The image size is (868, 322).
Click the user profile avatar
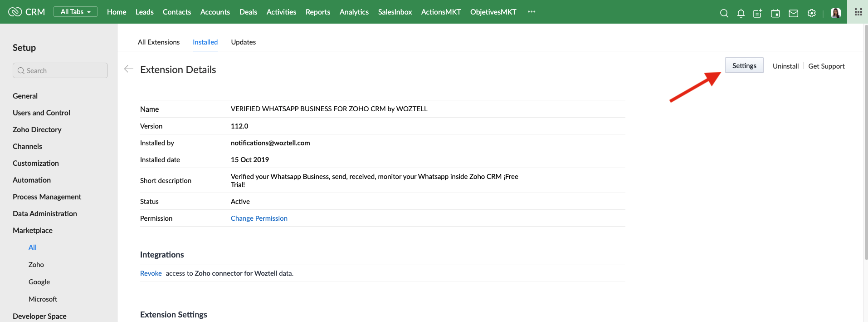click(x=836, y=13)
